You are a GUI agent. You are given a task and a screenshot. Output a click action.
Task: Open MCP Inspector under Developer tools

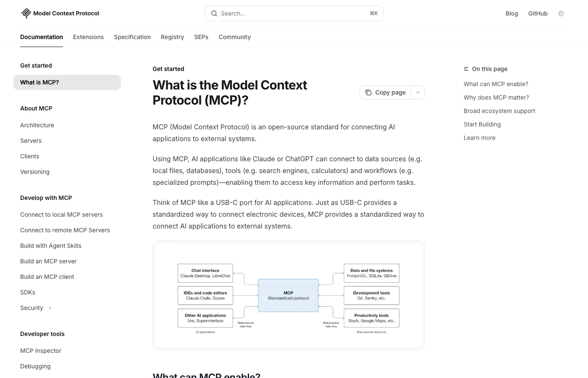tap(41, 351)
